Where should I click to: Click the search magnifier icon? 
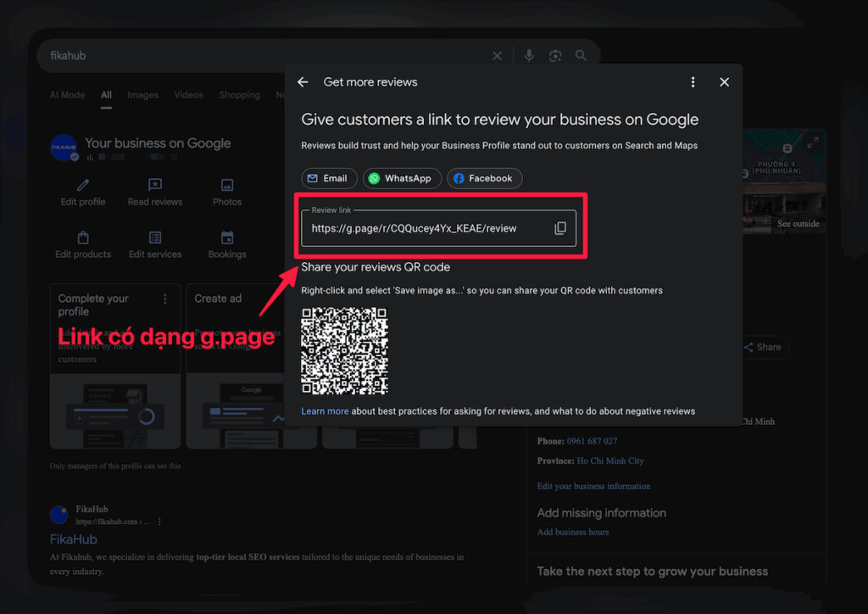(581, 55)
